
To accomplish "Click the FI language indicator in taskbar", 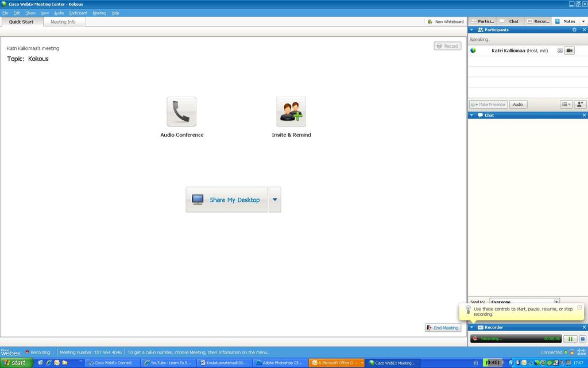I will click(476, 363).
